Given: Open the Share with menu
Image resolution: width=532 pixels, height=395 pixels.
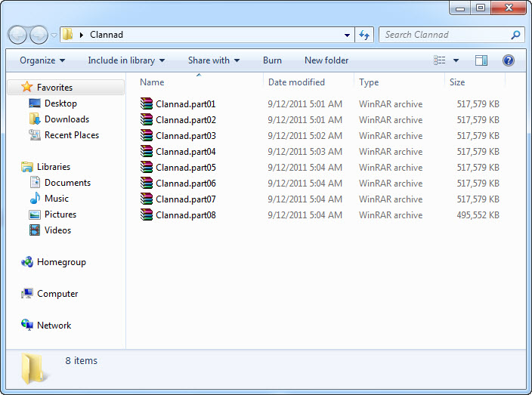Looking at the screenshot, I should (214, 60).
